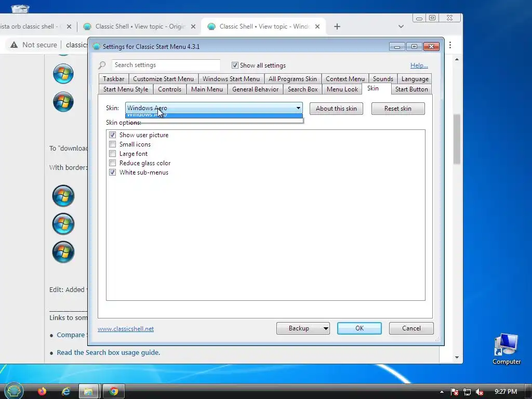Screen dimensions: 532x399
Task: Collapse the Skin dropdown arrow
Action: coord(298,108)
